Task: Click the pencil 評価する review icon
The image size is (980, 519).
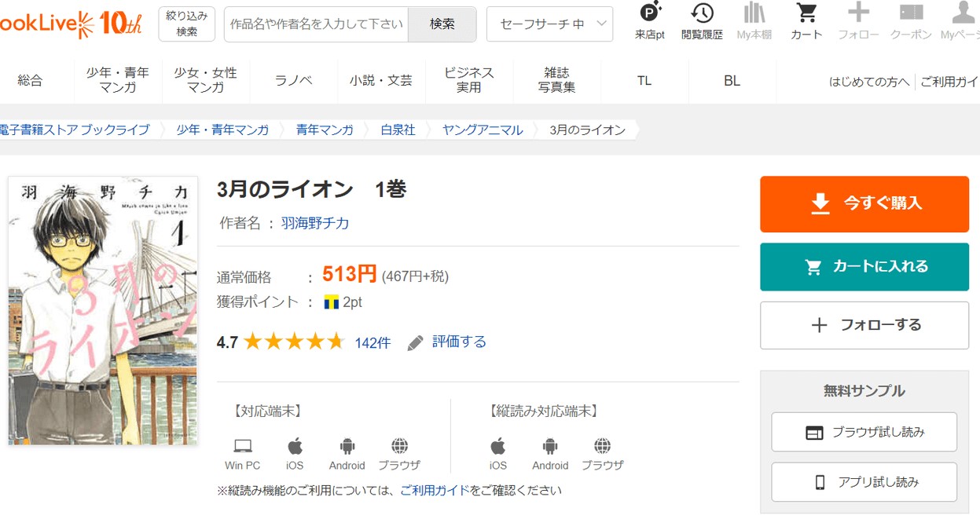Action: (416, 342)
